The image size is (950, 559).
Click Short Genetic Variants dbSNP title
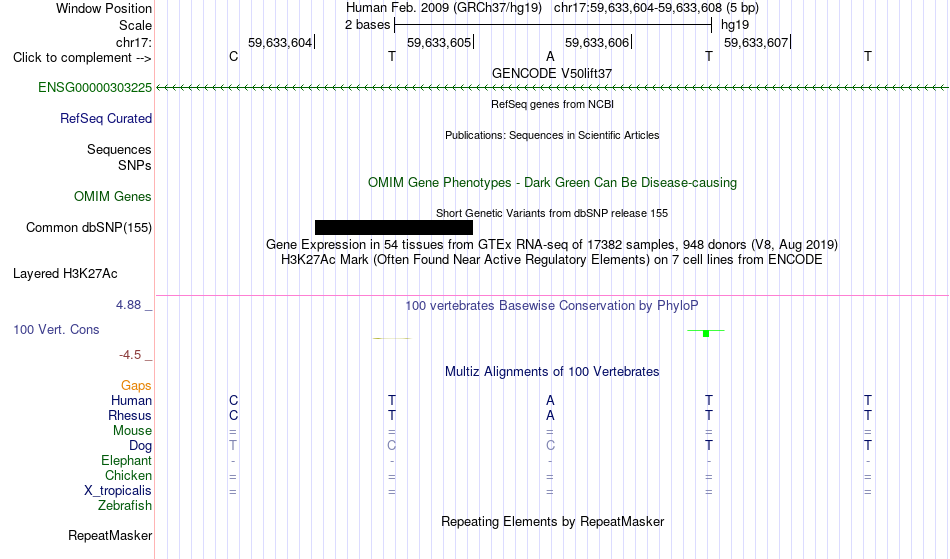click(x=552, y=213)
